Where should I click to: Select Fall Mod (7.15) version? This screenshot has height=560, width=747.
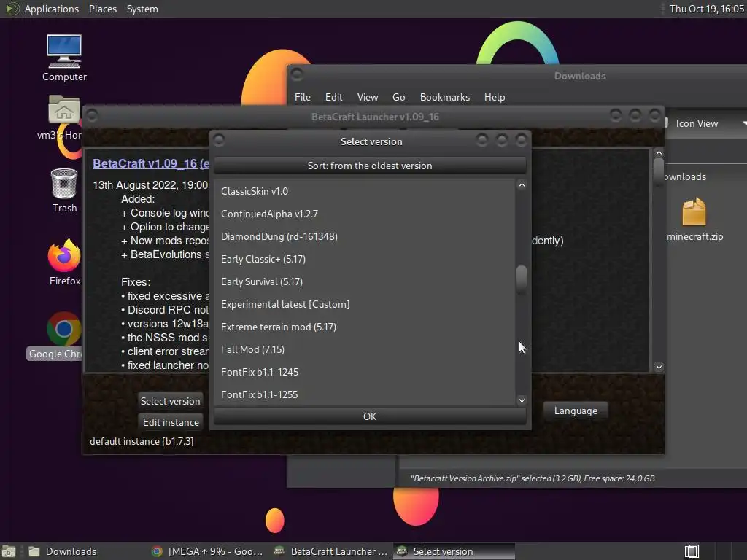365,349
